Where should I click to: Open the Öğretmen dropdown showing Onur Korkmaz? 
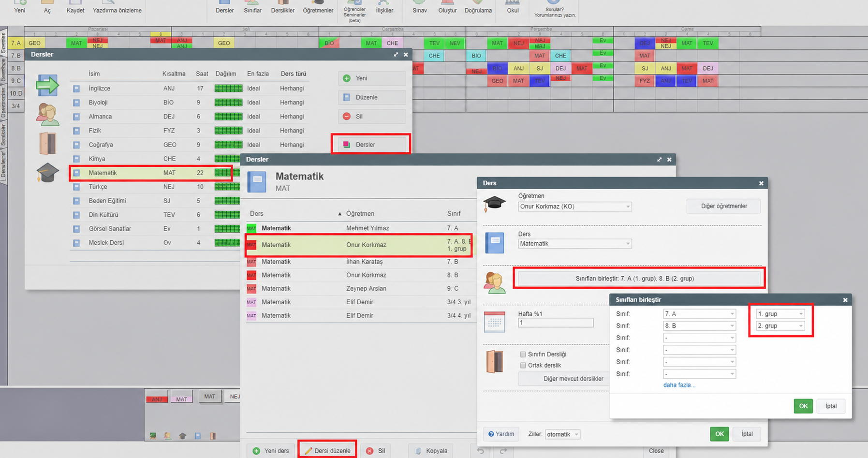click(x=575, y=207)
